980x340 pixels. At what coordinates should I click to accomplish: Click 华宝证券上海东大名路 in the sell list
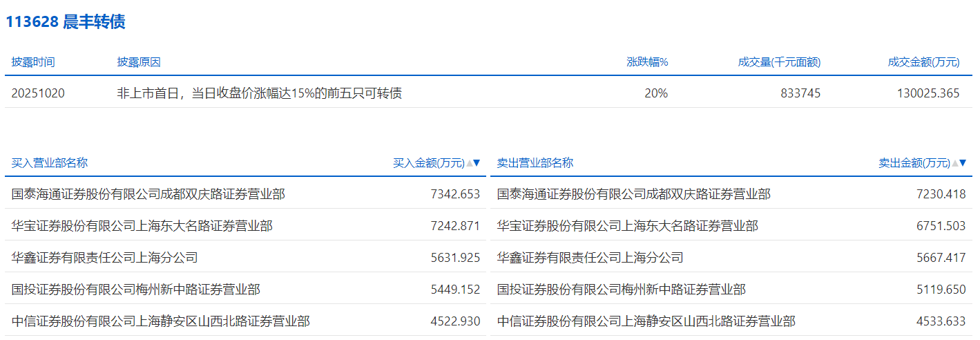(627, 226)
